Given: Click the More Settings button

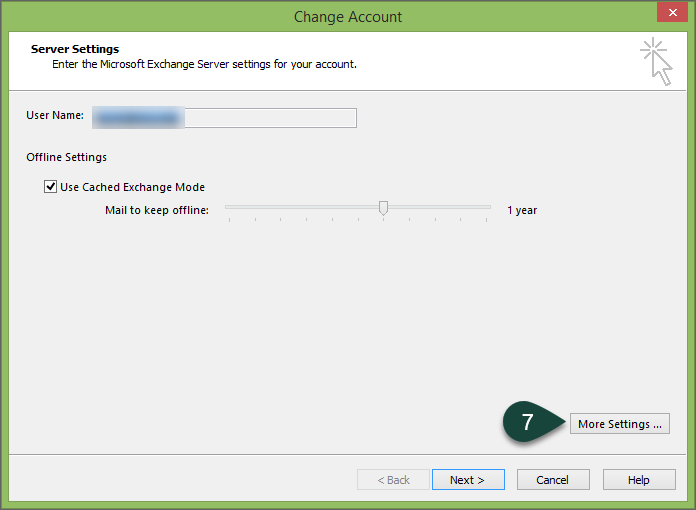Looking at the screenshot, I should click(x=619, y=424).
